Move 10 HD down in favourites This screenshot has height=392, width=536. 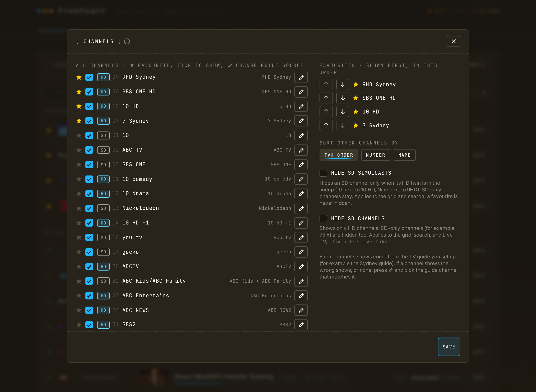343,112
